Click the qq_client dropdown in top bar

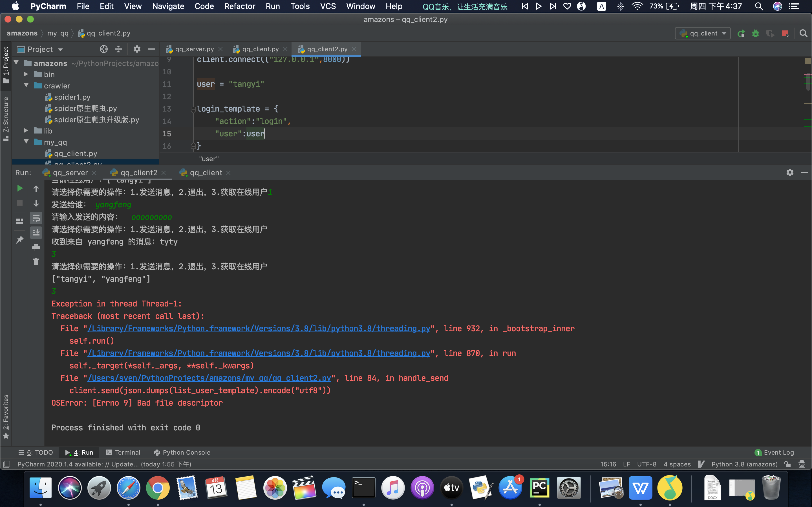pos(701,33)
